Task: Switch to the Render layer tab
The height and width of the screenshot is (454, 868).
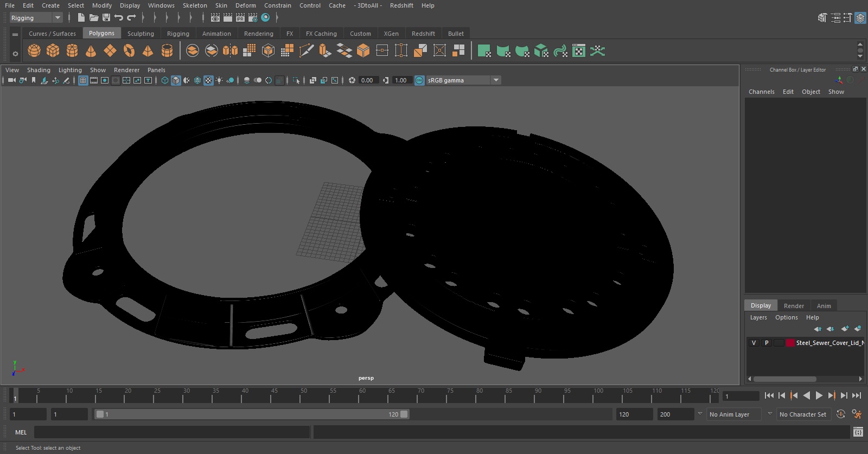Action: coord(794,306)
